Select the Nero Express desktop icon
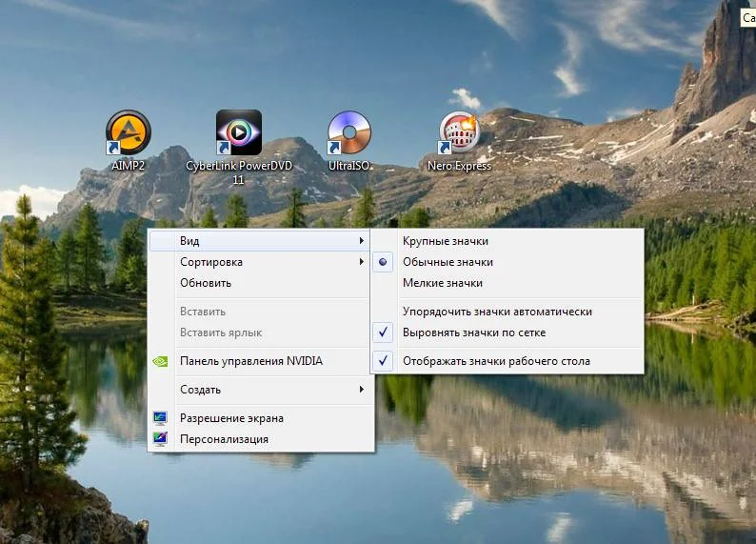Screen dimensions: 756x544 [459, 132]
